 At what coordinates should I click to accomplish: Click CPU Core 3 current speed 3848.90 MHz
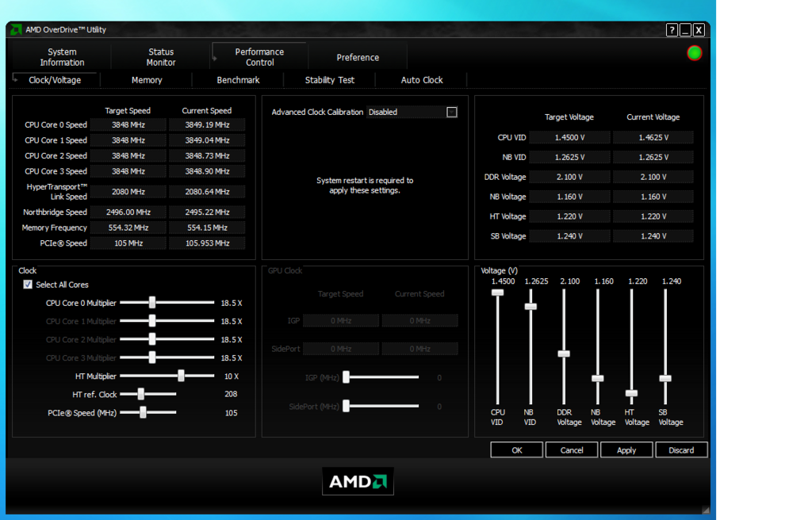pyautogui.click(x=207, y=171)
